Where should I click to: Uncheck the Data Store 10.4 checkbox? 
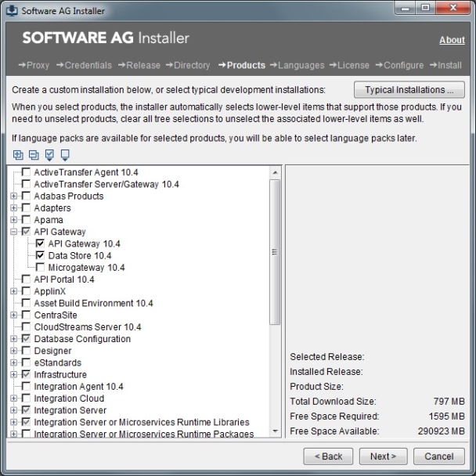point(40,255)
